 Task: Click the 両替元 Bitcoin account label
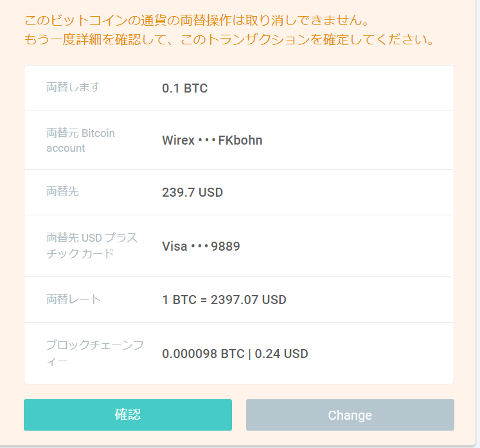[80, 140]
